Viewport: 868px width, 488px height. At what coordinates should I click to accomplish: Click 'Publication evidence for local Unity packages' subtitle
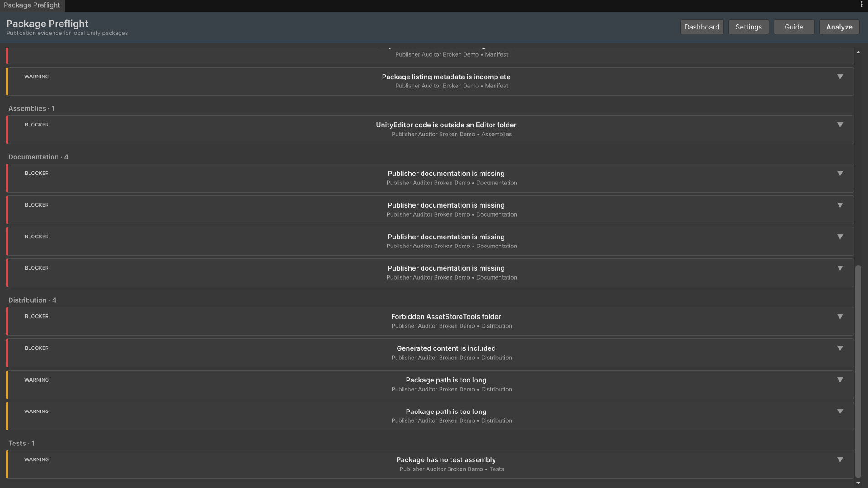[67, 33]
